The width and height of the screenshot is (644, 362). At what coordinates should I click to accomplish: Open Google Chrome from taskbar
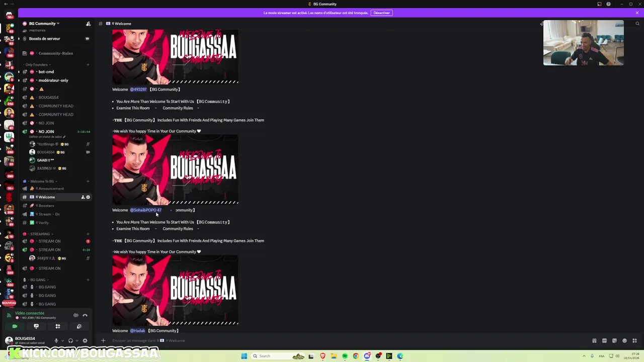[x=356, y=356]
